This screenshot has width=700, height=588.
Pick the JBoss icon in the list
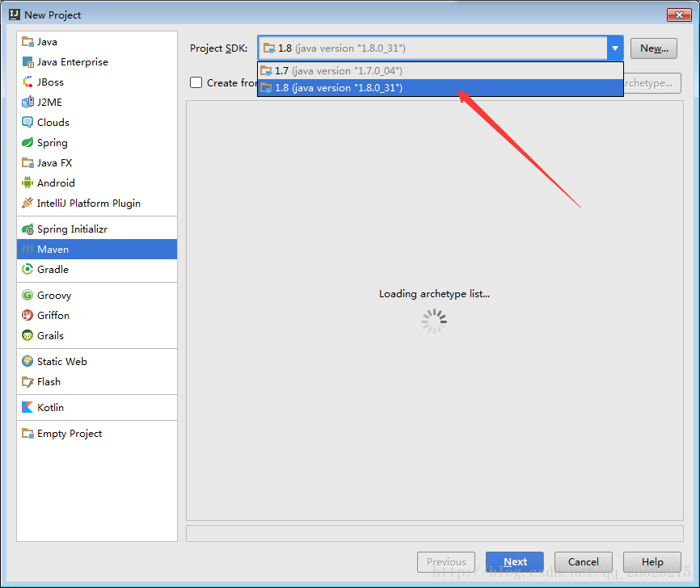click(x=27, y=82)
